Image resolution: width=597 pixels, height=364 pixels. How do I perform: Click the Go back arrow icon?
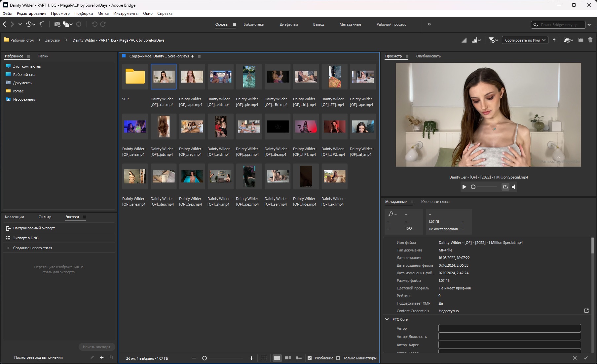4,24
